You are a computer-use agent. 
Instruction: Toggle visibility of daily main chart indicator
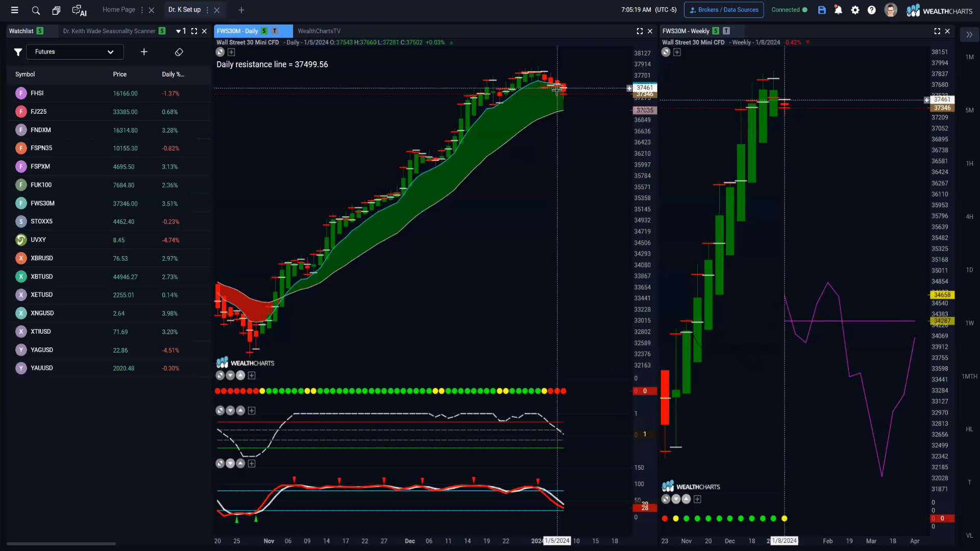pos(220,52)
